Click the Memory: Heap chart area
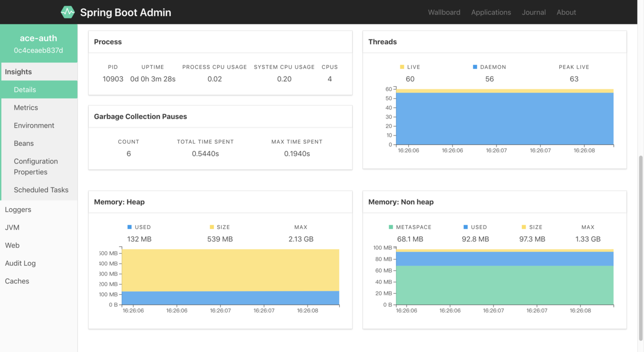Image resolution: width=644 pixels, height=352 pixels. (230, 277)
